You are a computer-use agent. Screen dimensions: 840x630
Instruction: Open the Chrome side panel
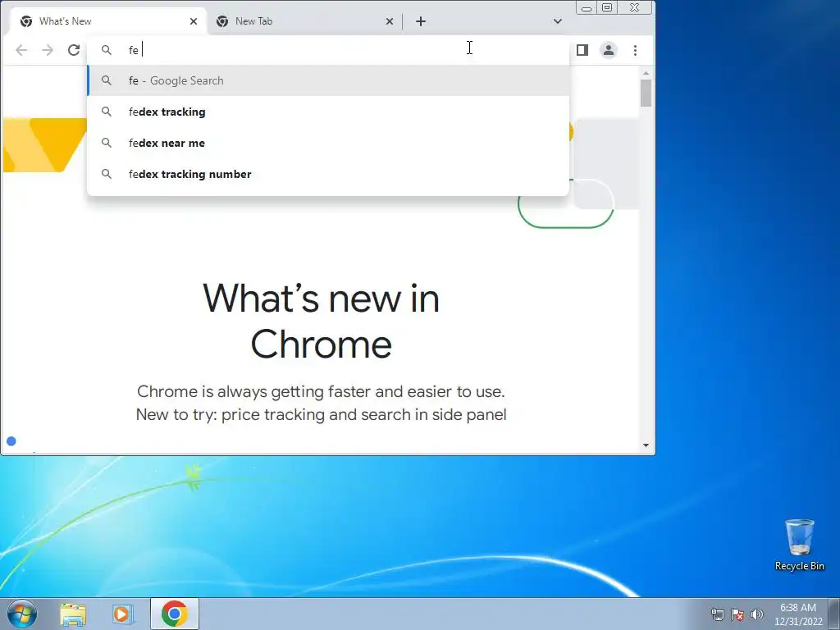click(x=582, y=50)
